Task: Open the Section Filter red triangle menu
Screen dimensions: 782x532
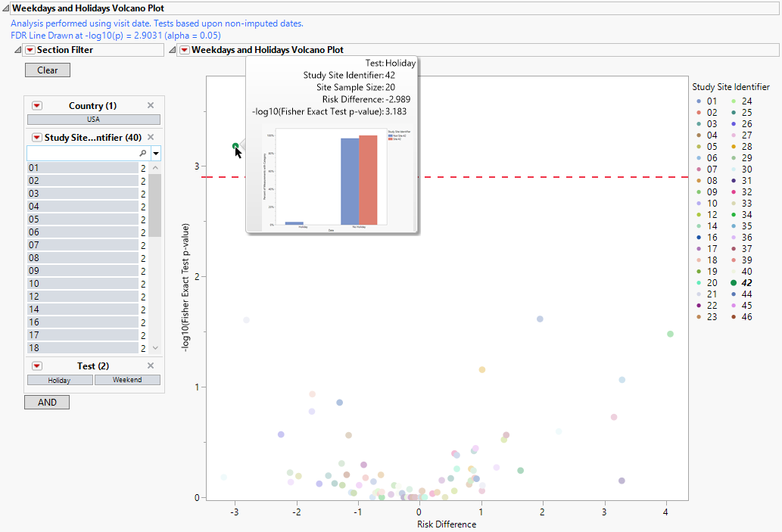Action: point(30,50)
